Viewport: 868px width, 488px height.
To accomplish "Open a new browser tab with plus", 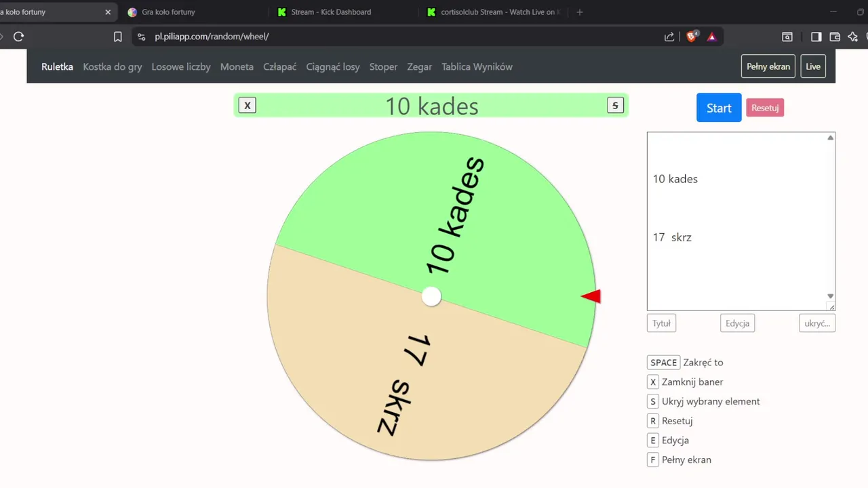I will (579, 12).
